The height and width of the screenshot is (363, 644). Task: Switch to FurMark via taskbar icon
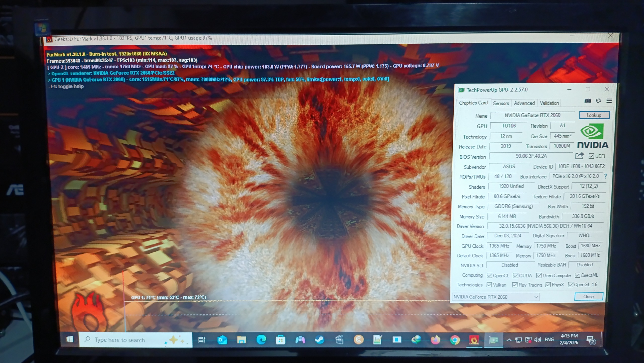tap(474, 340)
